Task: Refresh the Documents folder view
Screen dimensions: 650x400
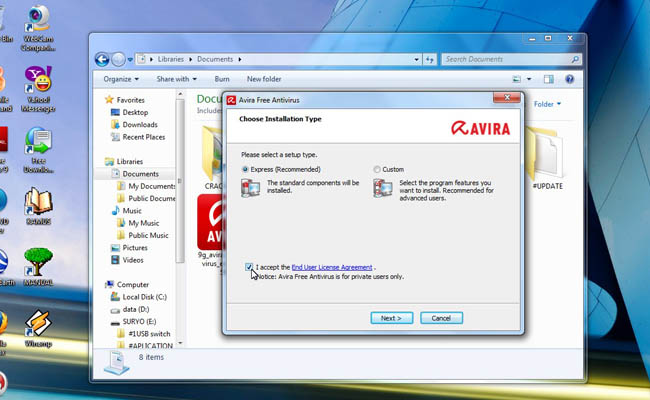Action: click(x=429, y=59)
